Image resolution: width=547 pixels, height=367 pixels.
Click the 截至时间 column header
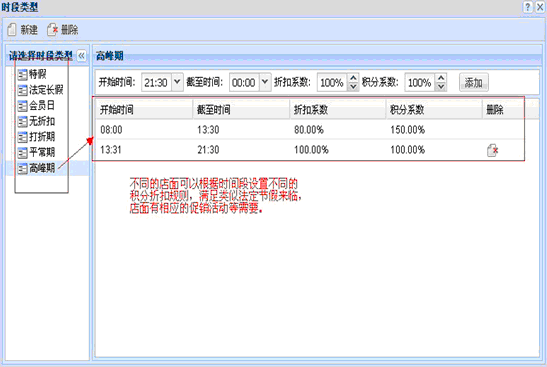(x=241, y=110)
